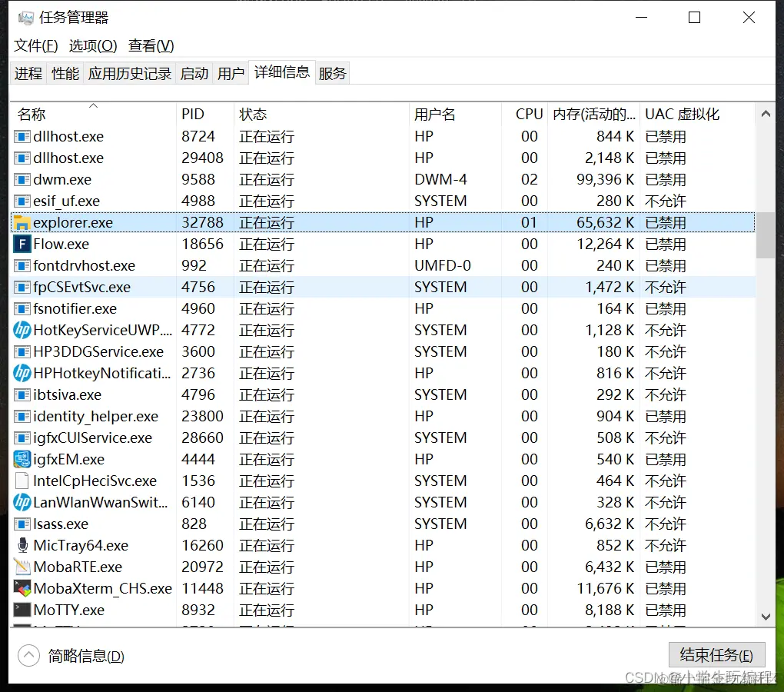
Task: Select memory value 12,264 K
Action: [606, 244]
